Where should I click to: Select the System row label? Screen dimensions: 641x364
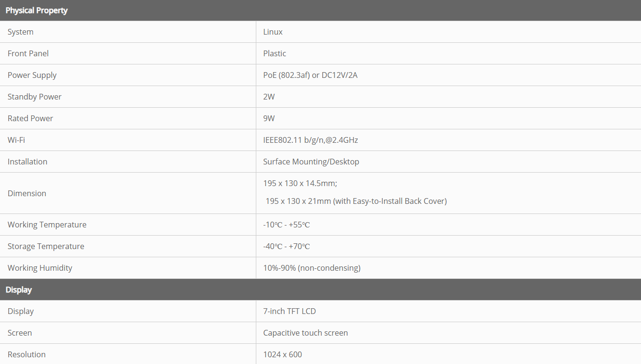(x=21, y=32)
